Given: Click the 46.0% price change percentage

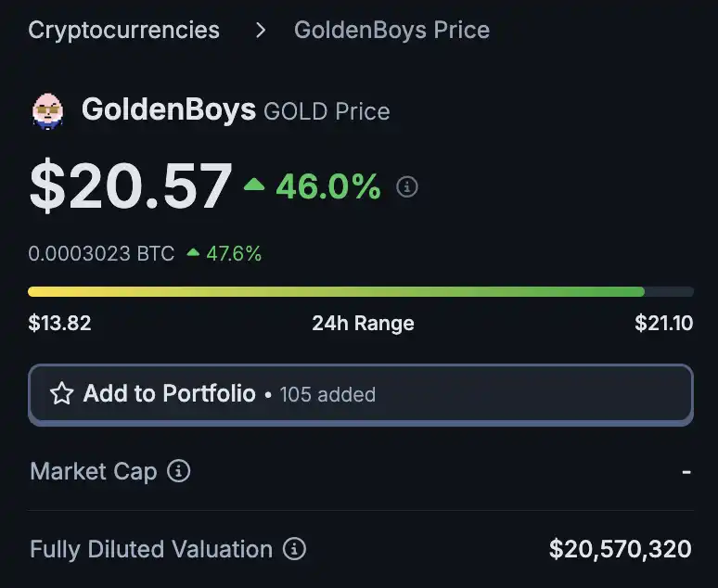Looking at the screenshot, I should pos(328,186).
